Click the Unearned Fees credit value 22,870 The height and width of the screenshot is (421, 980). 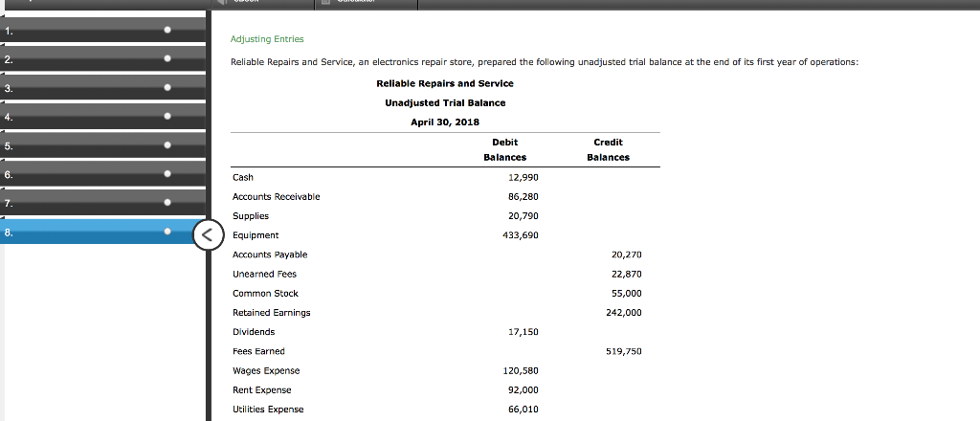626,275
